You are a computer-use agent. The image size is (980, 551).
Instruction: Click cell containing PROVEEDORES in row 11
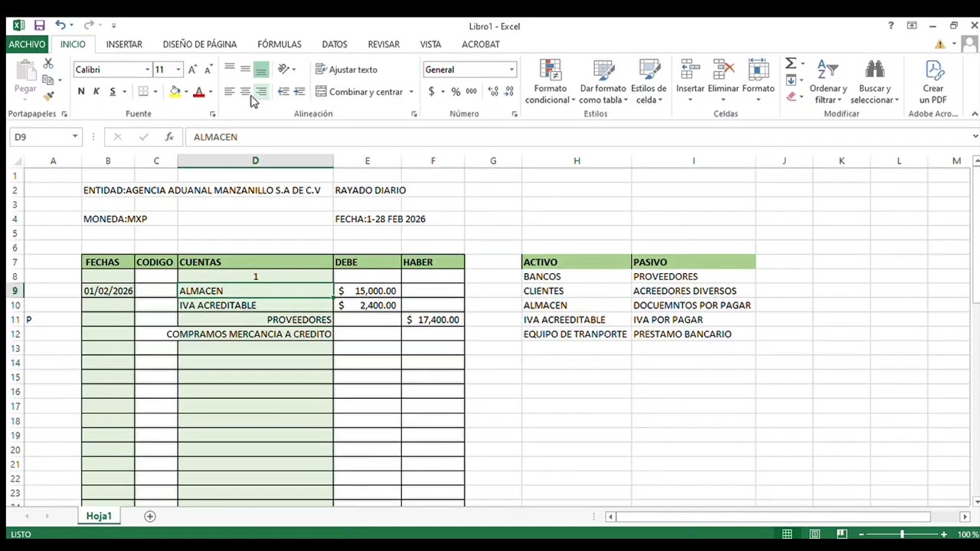[256, 320]
